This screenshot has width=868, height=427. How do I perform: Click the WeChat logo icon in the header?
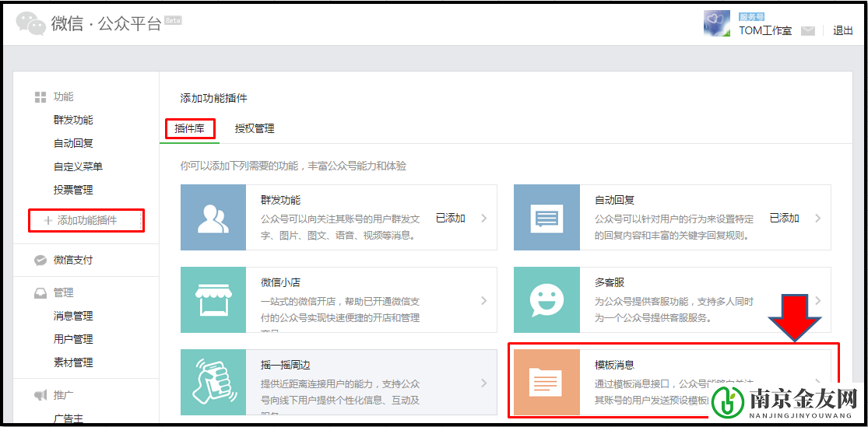coord(30,24)
